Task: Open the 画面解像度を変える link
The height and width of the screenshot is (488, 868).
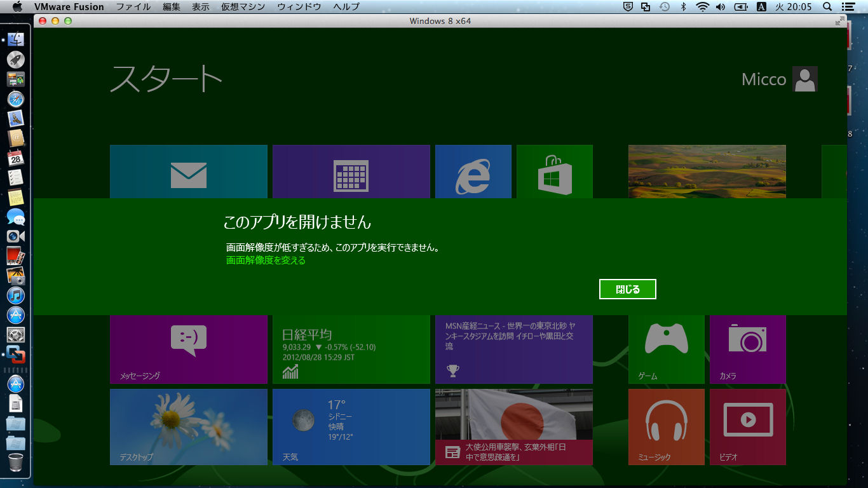Action: pyautogui.click(x=266, y=261)
